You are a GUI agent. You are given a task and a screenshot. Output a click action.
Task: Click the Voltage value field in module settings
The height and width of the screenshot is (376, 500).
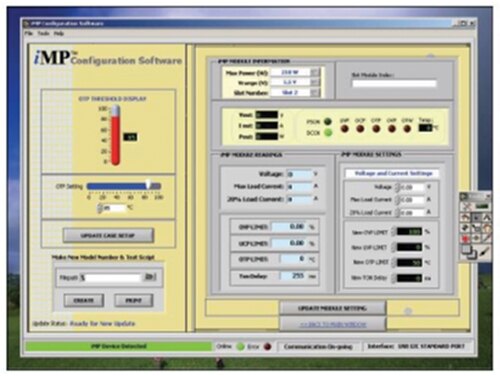point(412,187)
